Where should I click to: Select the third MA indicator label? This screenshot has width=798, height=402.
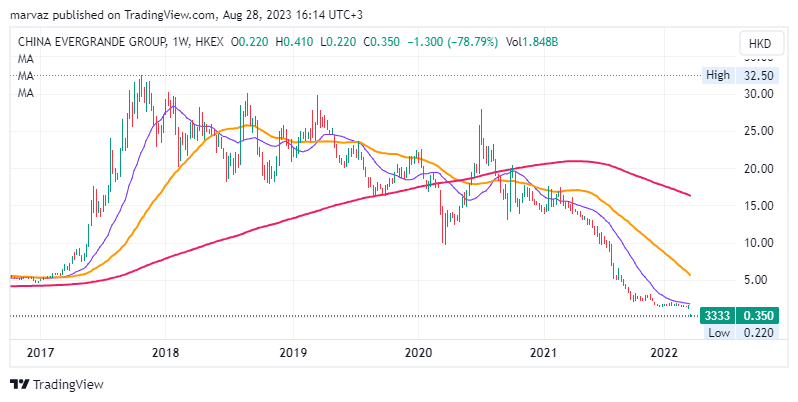pos(26,93)
